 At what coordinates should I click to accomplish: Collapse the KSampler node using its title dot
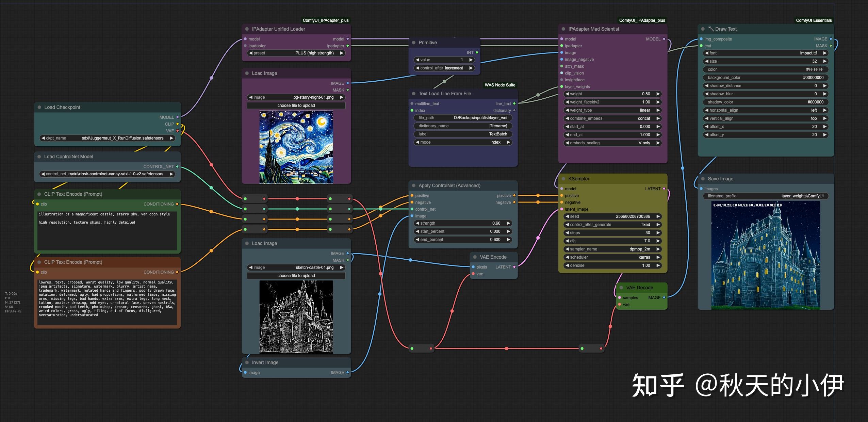click(x=563, y=179)
